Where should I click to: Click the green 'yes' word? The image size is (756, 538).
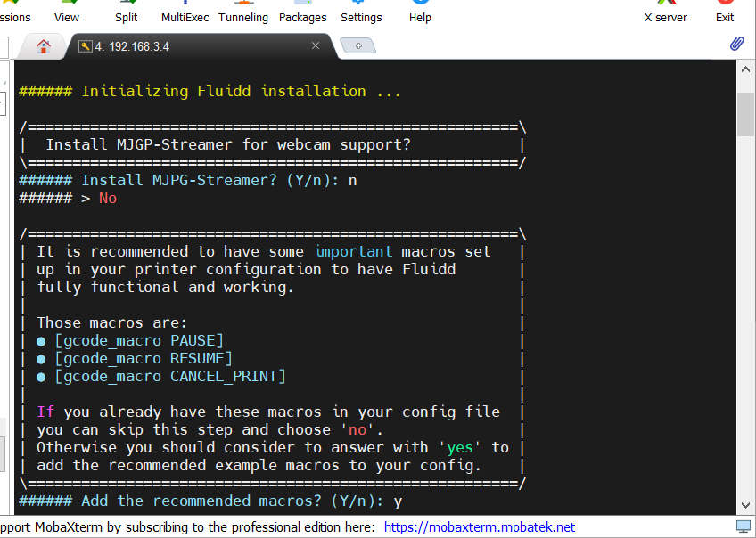pyautogui.click(x=459, y=448)
